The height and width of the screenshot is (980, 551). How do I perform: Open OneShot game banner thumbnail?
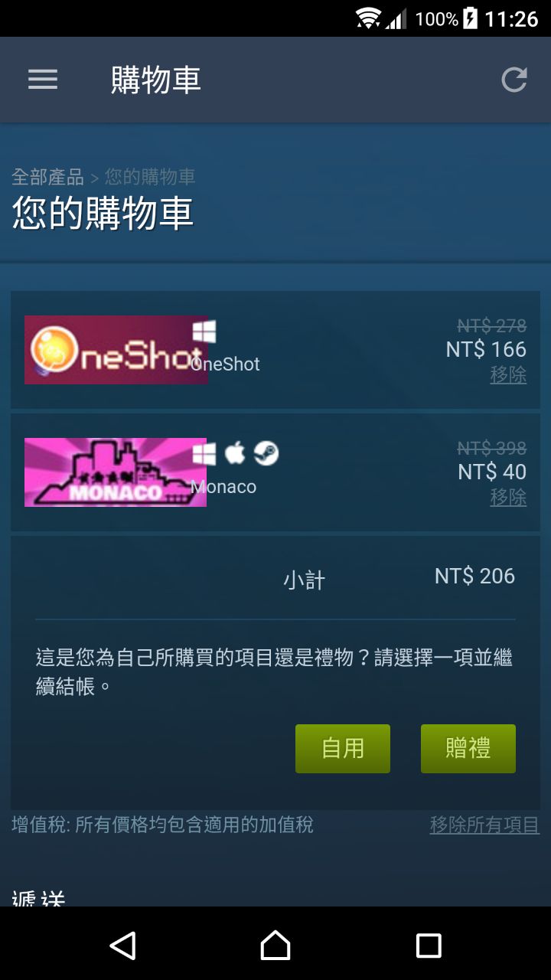click(116, 350)
